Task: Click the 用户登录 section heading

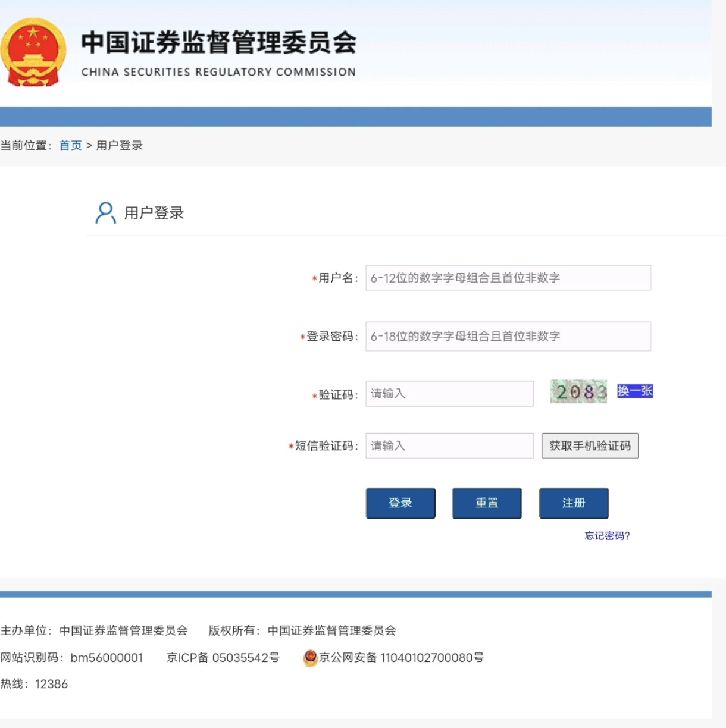Action: (x=154, y=213)
